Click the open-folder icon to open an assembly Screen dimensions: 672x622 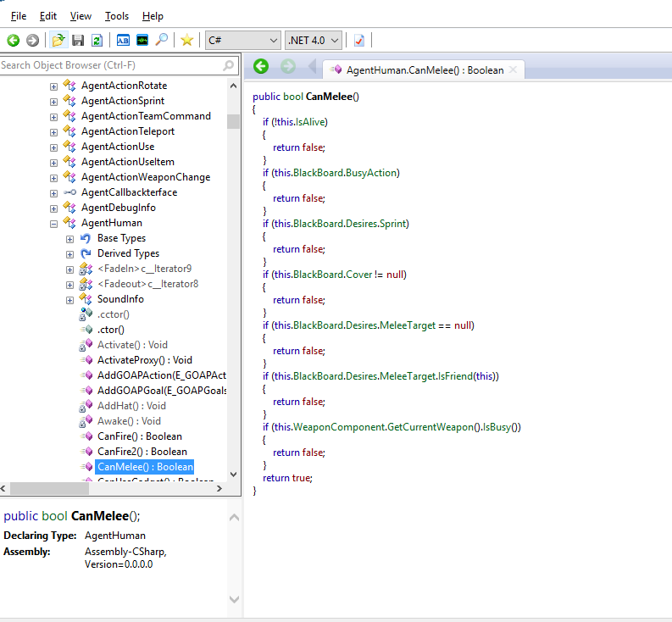[x=58, y=40]
